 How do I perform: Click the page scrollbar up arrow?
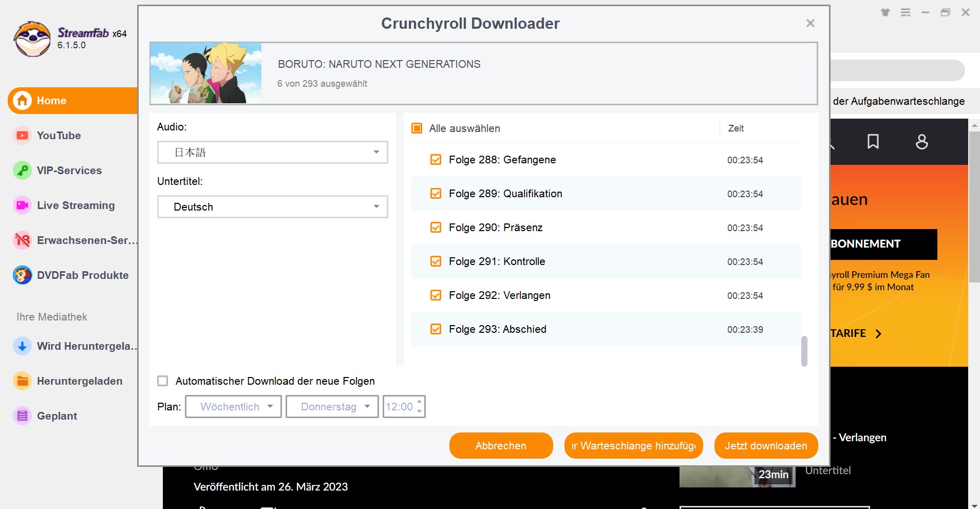974,125
